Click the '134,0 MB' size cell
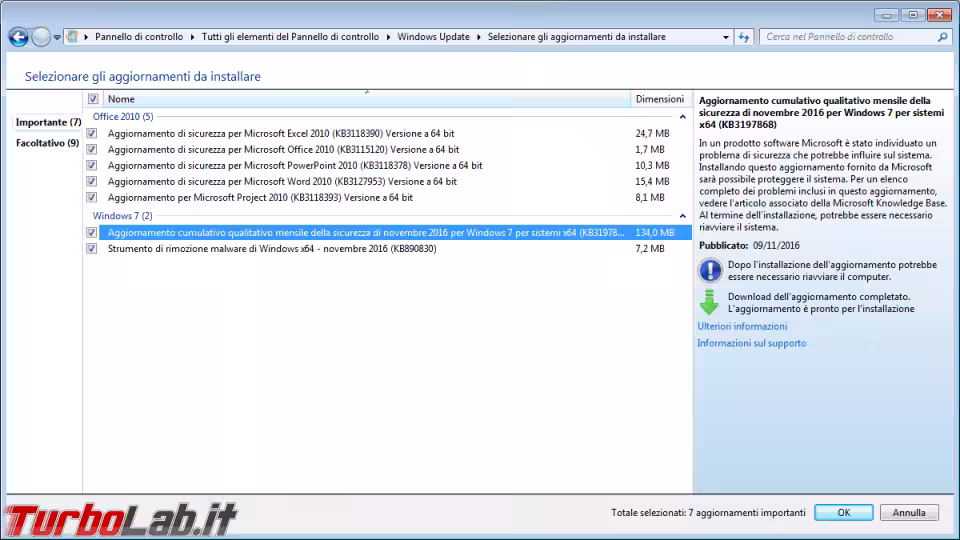The height and width of the screenshot is (540, 960). [654, 233]
